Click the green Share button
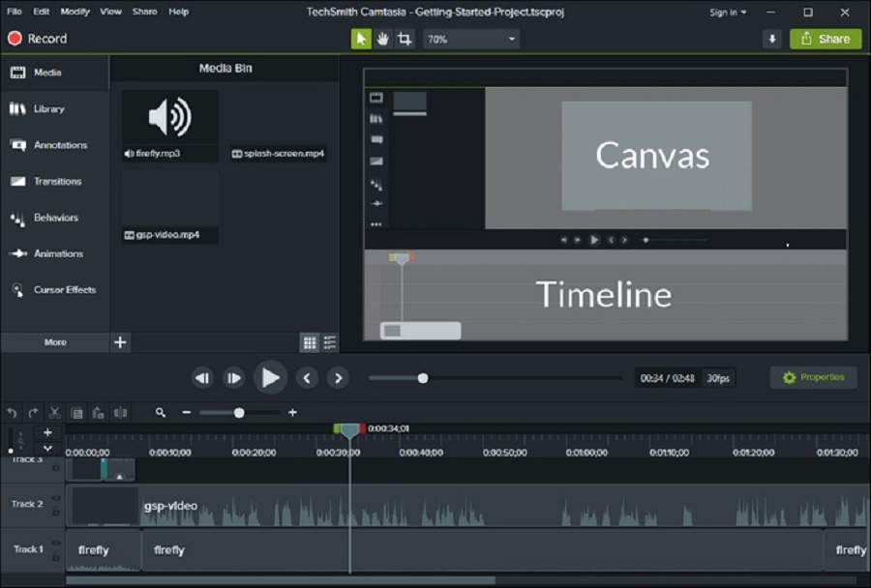Viewport: 871px width, 588px height. click(x=826, y=39)
